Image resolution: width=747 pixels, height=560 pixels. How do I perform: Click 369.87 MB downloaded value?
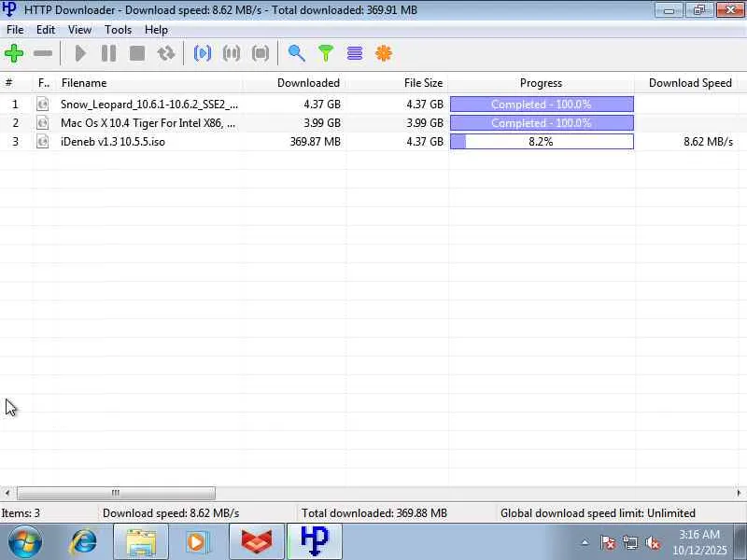pos(316,142)
